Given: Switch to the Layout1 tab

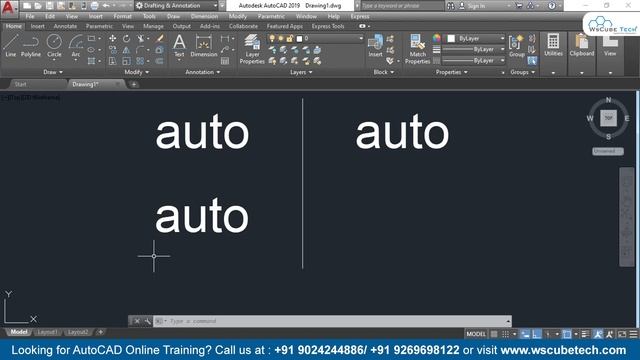Looking at the screenshot, I should coord(47,332).
